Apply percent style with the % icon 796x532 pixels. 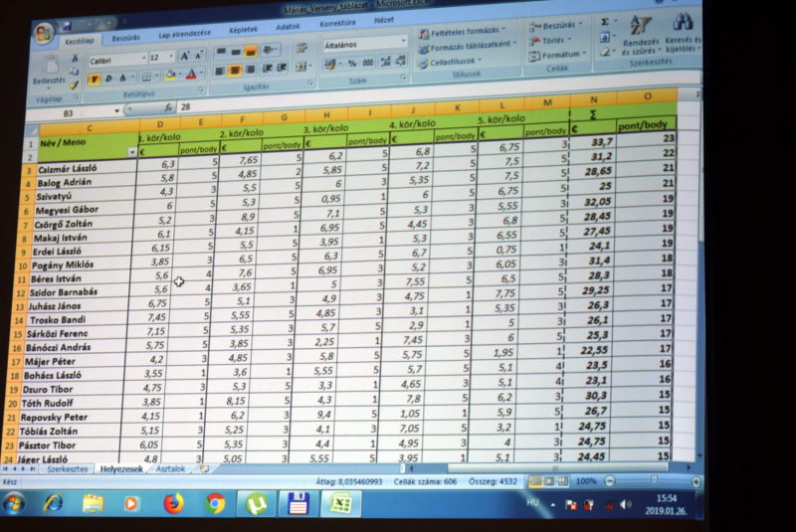click(352, 64)
